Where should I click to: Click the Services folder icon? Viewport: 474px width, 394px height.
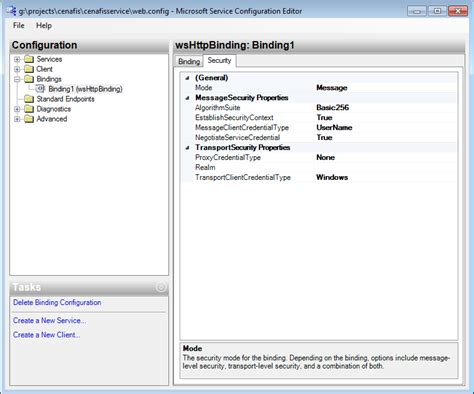[29, 59]
